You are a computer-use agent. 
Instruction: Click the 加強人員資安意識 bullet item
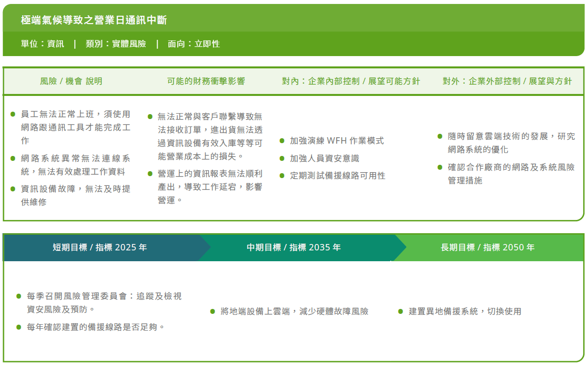coord(324,158)
